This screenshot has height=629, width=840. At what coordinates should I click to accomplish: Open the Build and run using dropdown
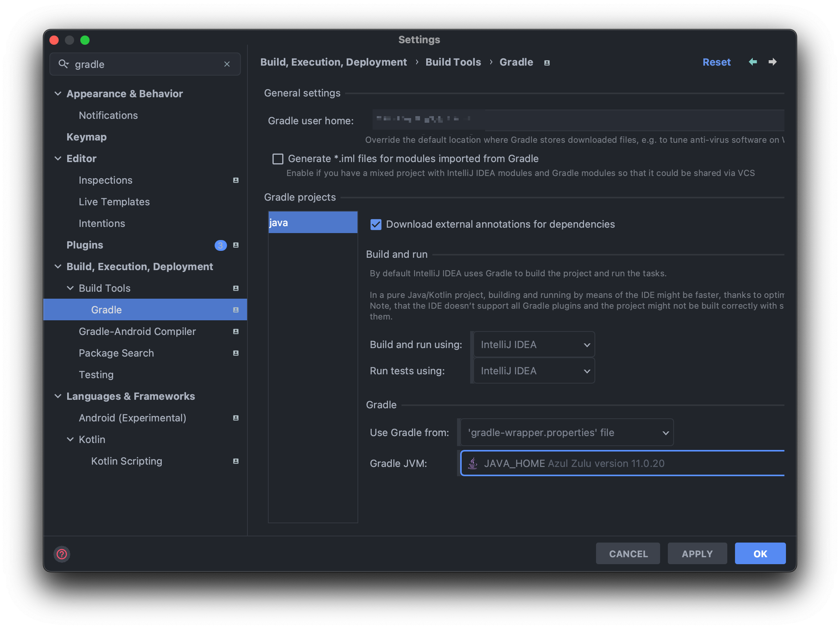[534, 345]
